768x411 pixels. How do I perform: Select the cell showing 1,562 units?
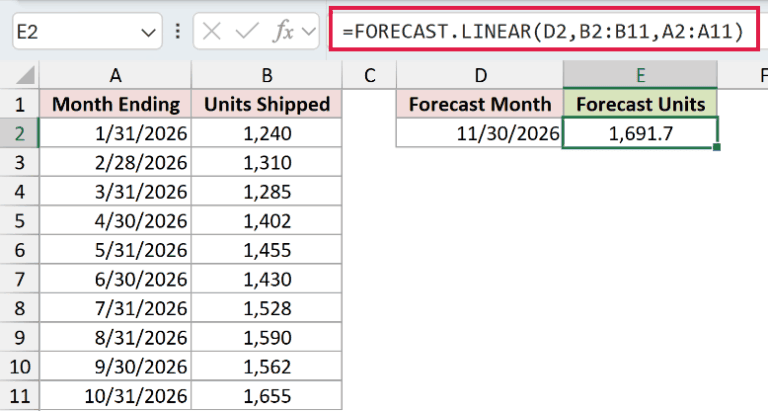(266, 366)
